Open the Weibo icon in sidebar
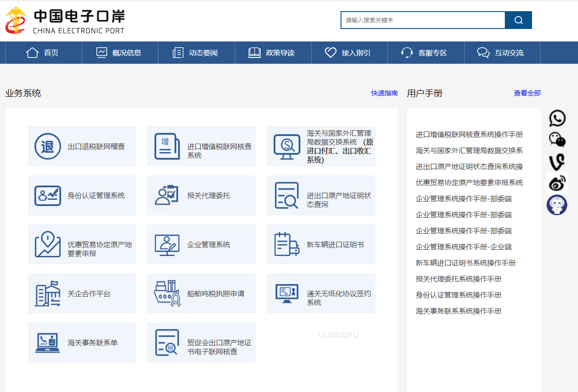Viewport: 578px width, 392px height. 557,183
